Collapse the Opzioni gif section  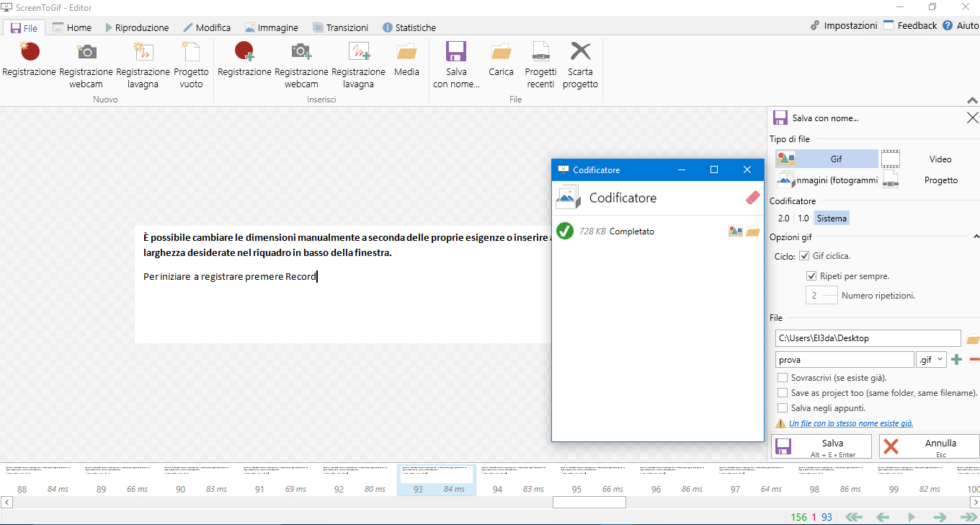click(x=976, y=235)
